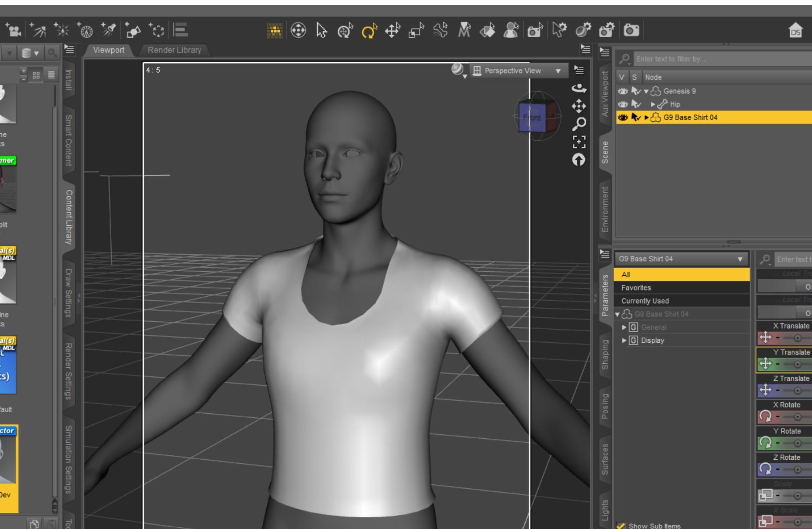Toggle selectability for G9 Base Shirt 04
The width and height of the screenshot is (812, 529).
pos(636,117)
